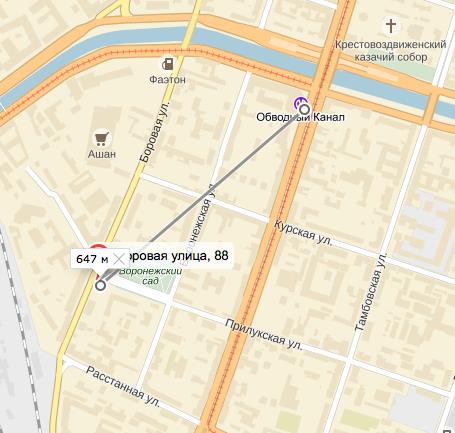Click the Ашан shopping cart icon

(x=102, y=138)
